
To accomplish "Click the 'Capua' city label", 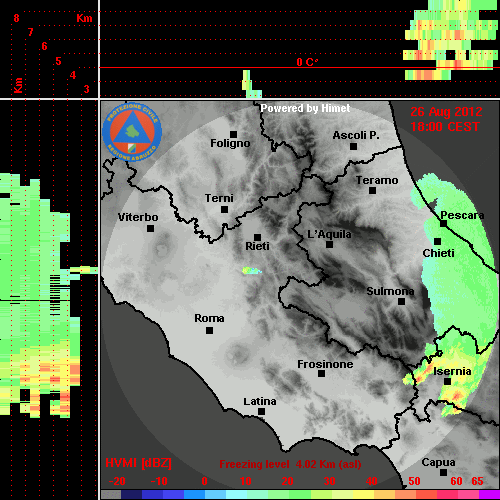I will coord(438,463).
